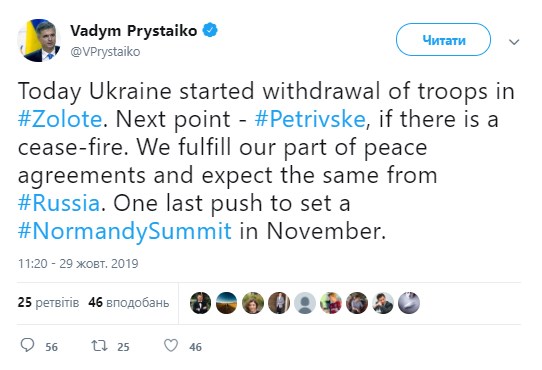Open Vadym Prystaiko's profile avatar
The height and width of the screenshot is (370, 542).
point(39,40)
